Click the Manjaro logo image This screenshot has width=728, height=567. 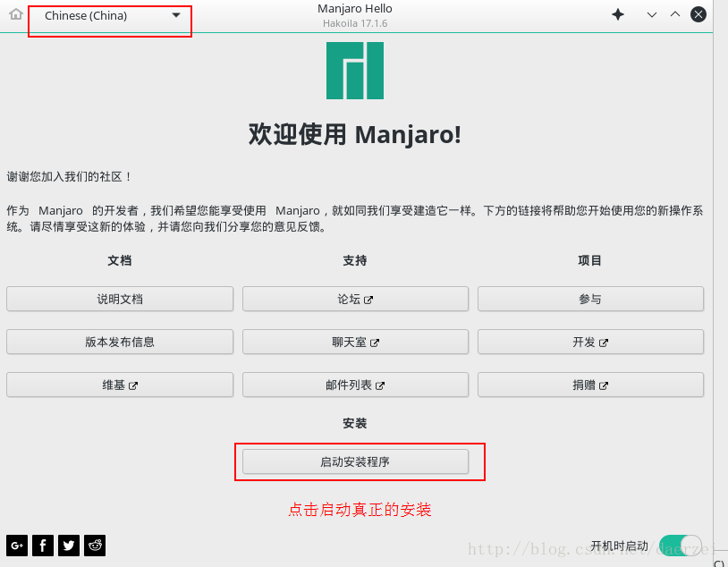coord(355,71)
